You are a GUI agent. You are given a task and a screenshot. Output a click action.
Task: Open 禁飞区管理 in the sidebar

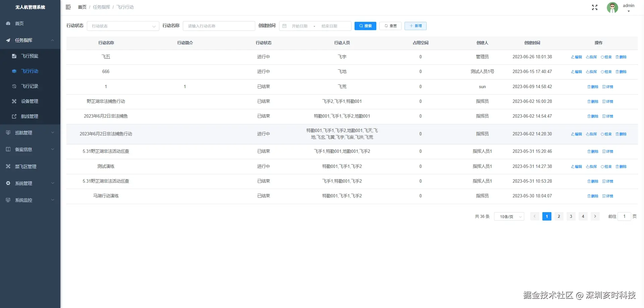coord(26,167)
